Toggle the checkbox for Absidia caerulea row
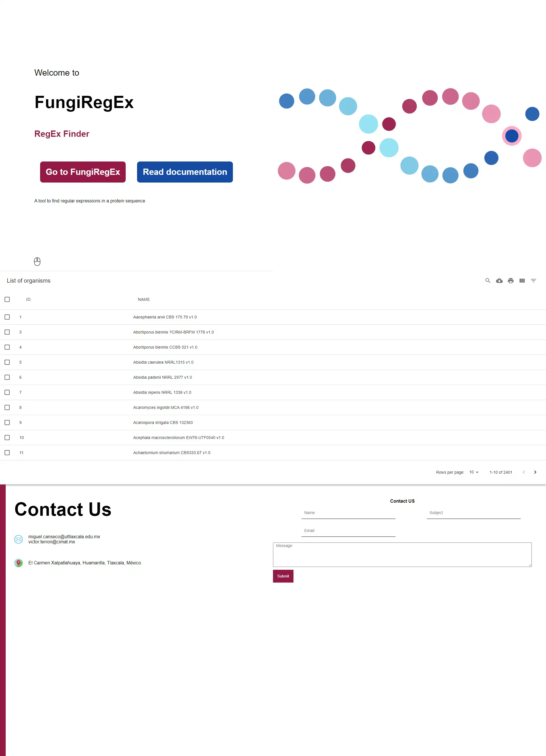The height and width of the screenshot is (756, 546). (8, 362)
